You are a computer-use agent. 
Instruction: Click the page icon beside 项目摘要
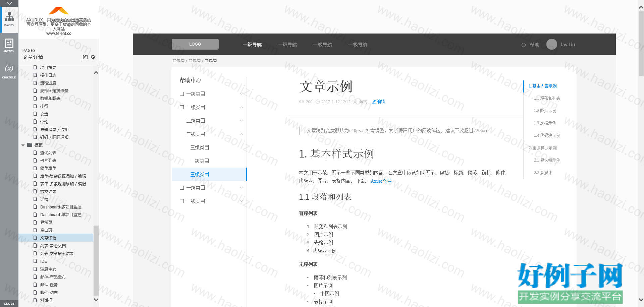35,67
